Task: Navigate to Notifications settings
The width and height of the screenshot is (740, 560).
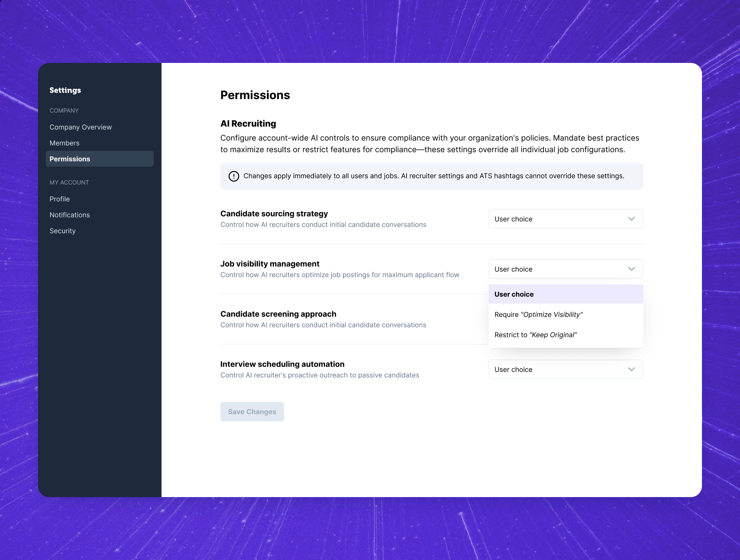Action: pos(70,215)
